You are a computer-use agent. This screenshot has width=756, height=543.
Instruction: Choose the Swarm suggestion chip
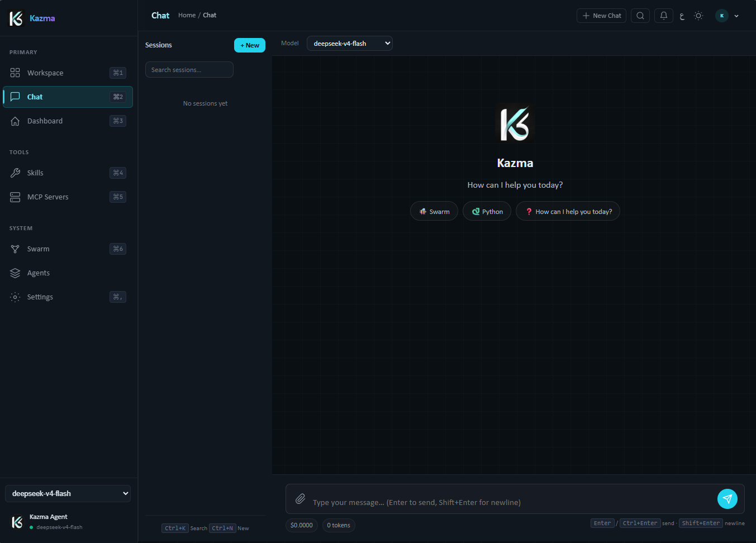(434, 211)
